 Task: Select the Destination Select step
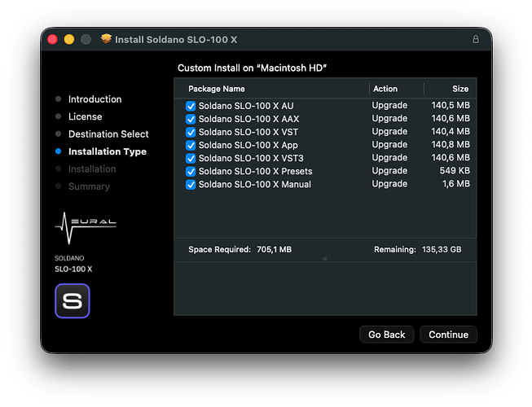(x=108, y=133)
